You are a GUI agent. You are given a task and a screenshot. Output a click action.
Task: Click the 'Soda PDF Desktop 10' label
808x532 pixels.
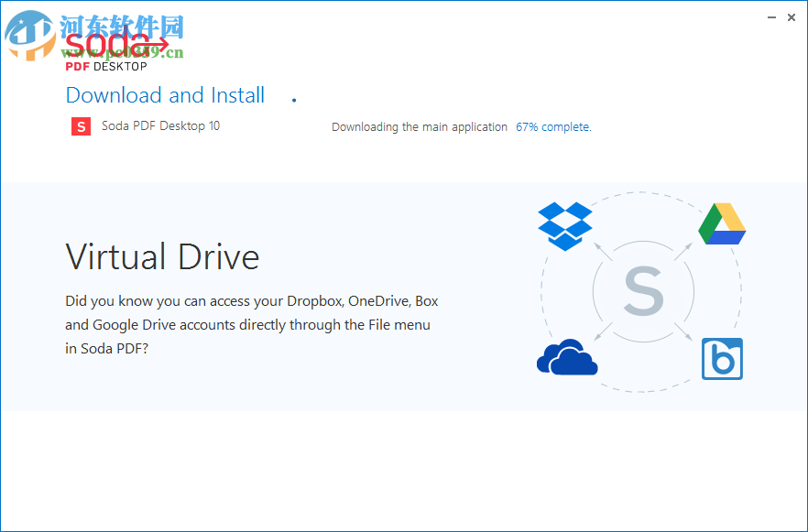click(161, 125)
